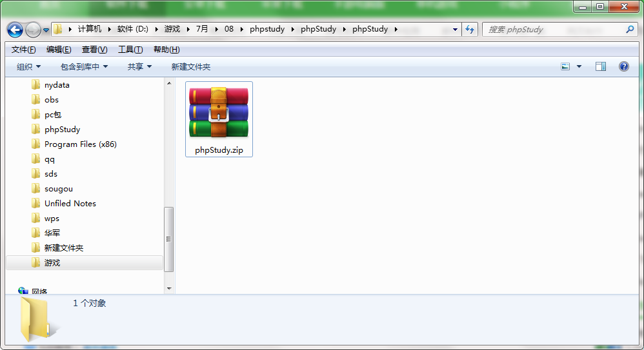
Task: Toggle the preview pane icon
Action: (601, 66)
